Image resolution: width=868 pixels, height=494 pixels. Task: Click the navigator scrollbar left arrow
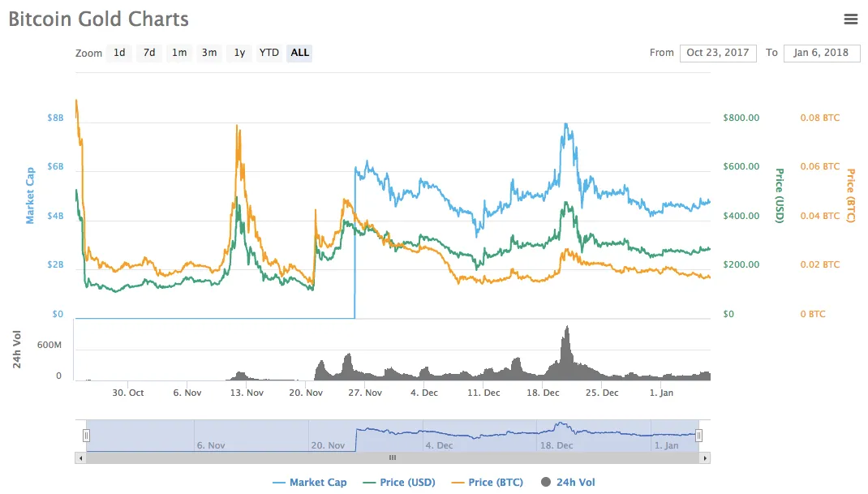81,458
